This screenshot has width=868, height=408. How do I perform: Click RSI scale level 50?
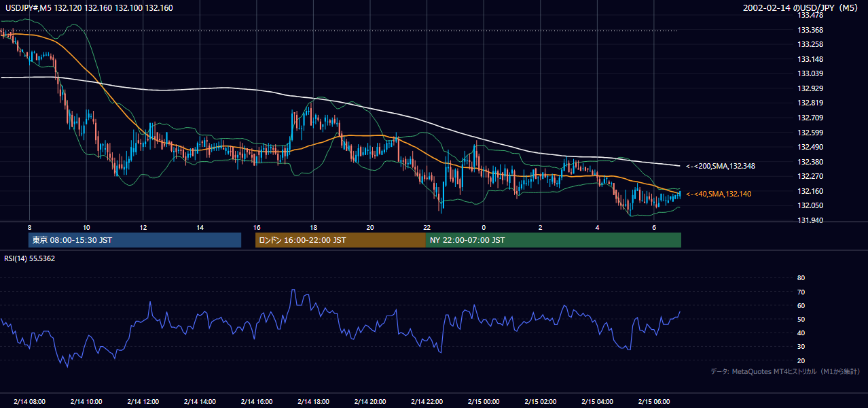pos(801,319)
